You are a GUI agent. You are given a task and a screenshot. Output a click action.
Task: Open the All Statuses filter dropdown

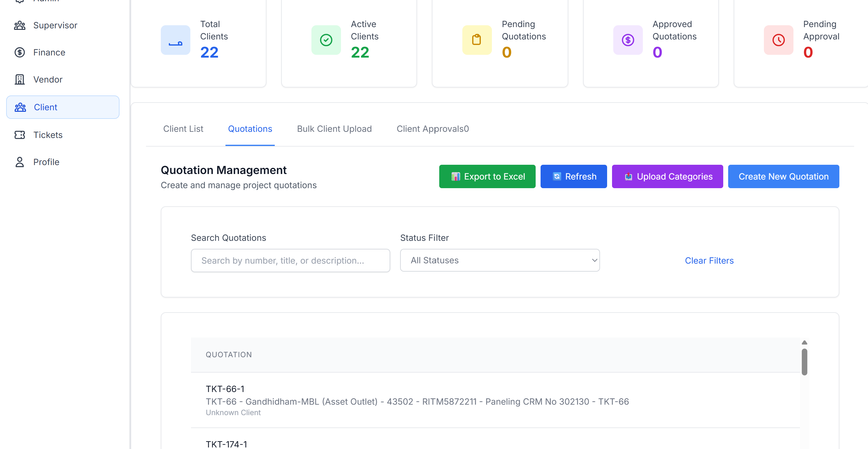pyautogui.click(x=499, y=260)
